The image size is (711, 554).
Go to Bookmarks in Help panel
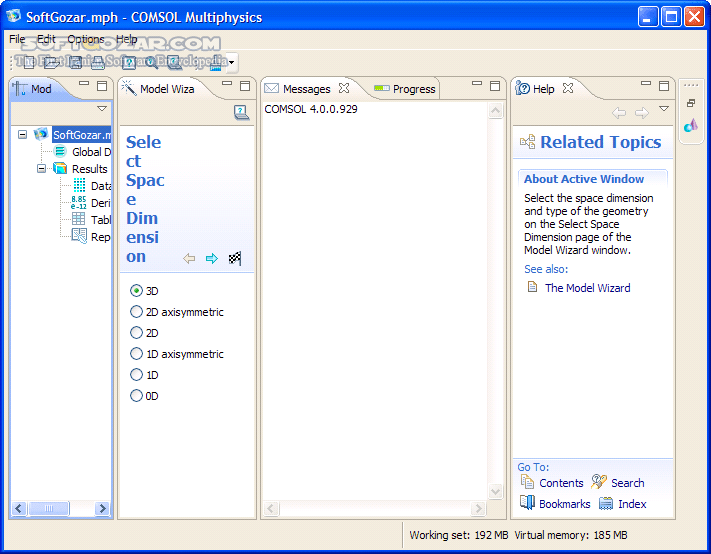point(564,504)
